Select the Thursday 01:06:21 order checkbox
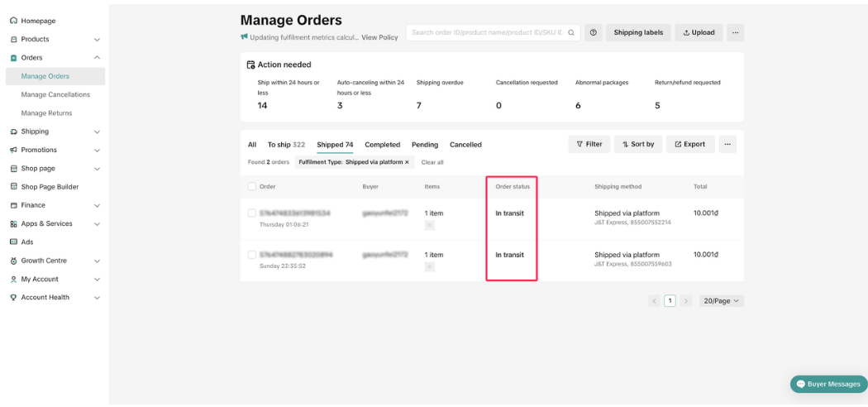 (252, 213)
